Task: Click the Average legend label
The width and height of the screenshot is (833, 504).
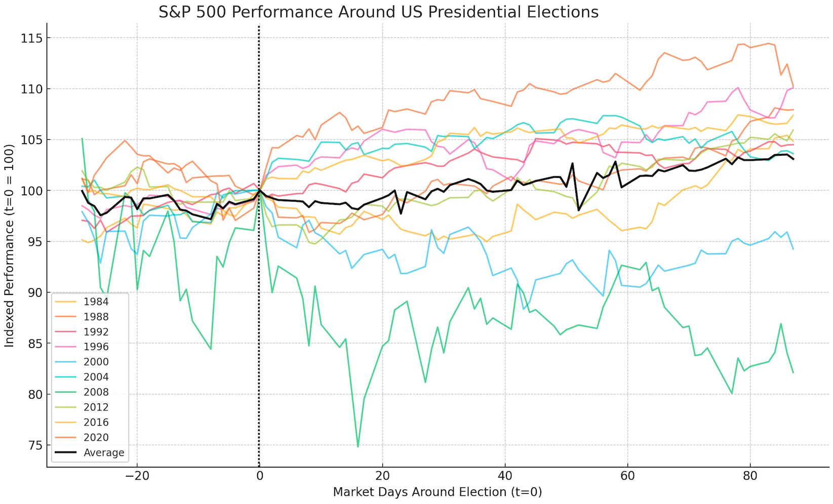Action: tap(104, 453)
